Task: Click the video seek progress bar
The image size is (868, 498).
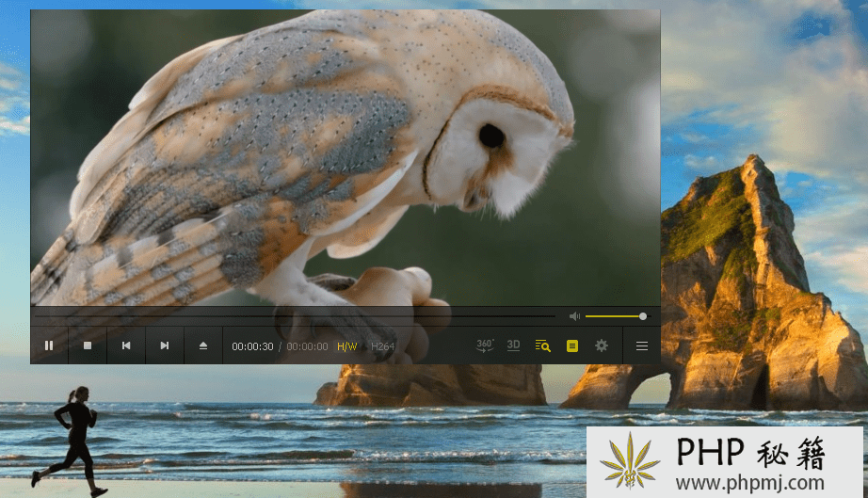Action: (x=295, y=316)
